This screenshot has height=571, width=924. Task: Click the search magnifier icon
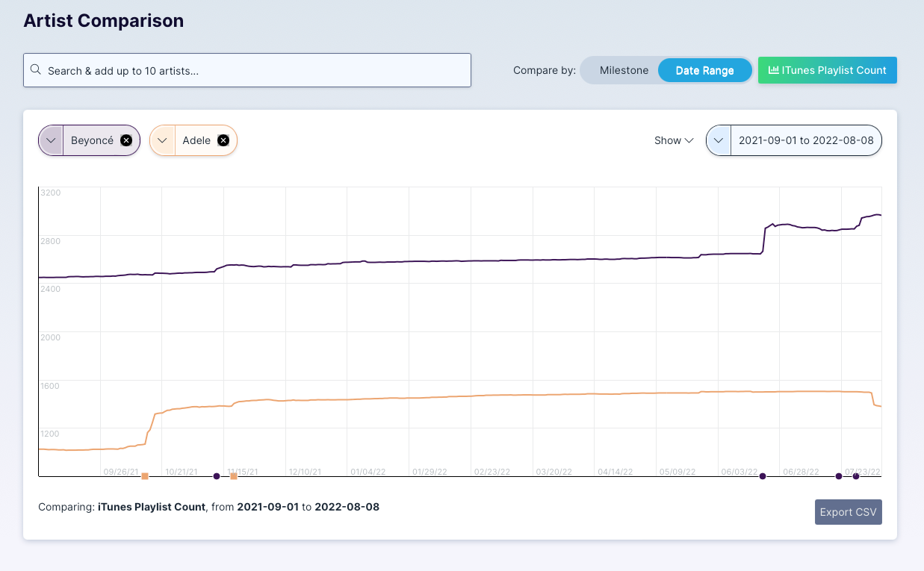(35, 70)
